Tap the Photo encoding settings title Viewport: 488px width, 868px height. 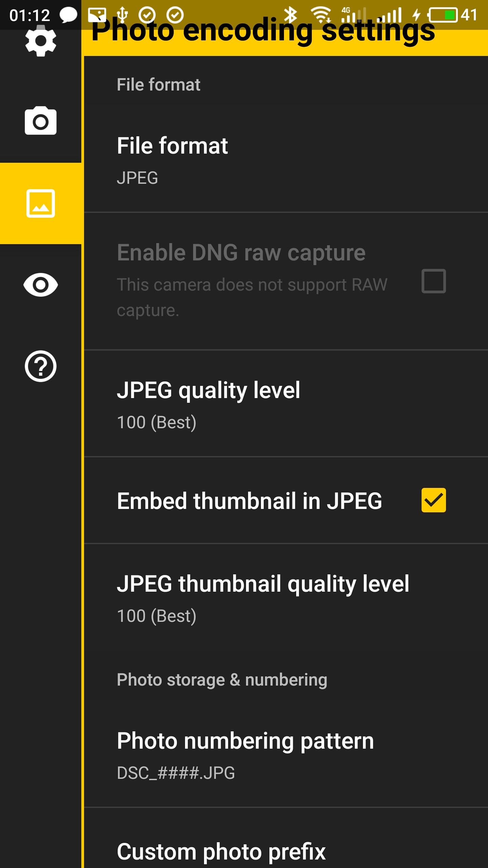click(263, 32)
